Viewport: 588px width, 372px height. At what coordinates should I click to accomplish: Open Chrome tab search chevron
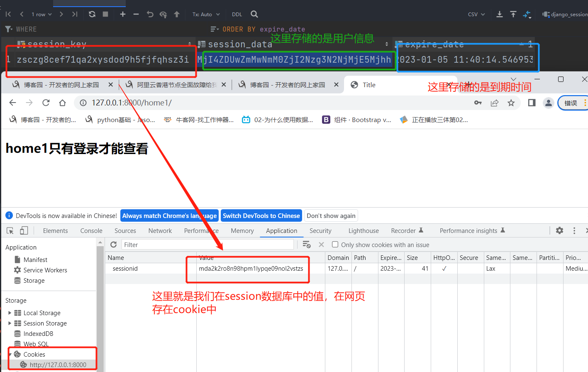513,79
